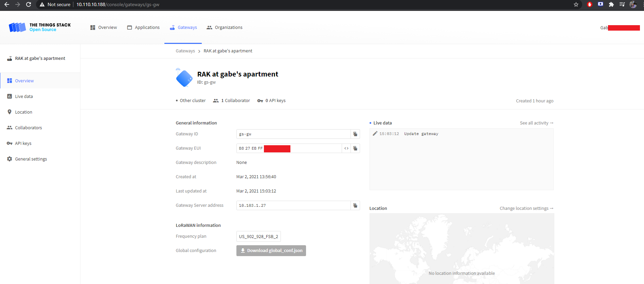
Task: Open the Organizations top navigation tab
Action: point(225,28)
